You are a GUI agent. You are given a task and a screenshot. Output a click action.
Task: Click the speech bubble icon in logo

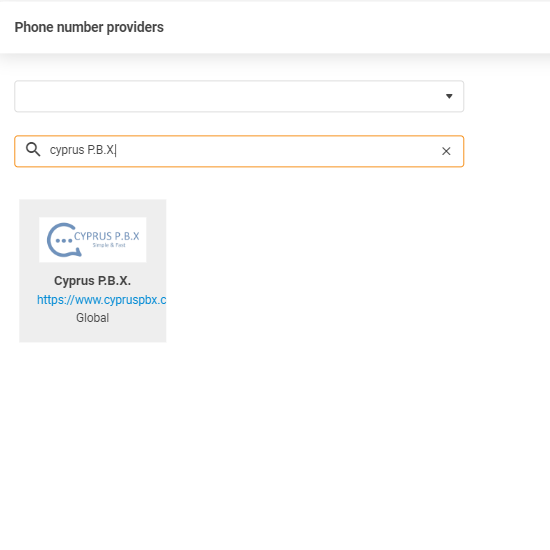coord(63,240)
